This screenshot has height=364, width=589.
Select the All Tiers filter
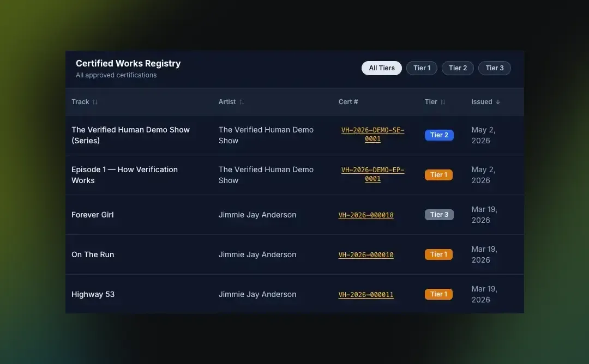(x=382, y=68)
